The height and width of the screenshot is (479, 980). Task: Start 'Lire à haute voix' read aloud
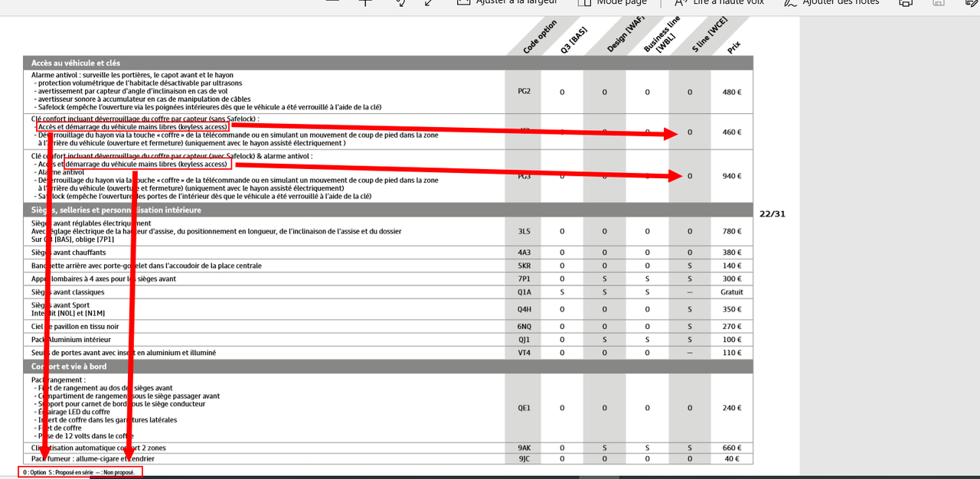pos(719,2)
